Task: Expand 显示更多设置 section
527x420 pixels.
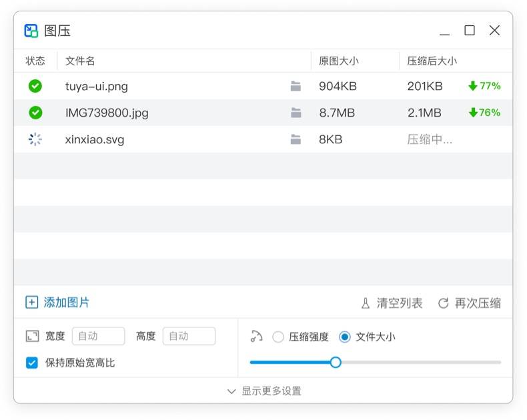Action: [x=263, y=391]
